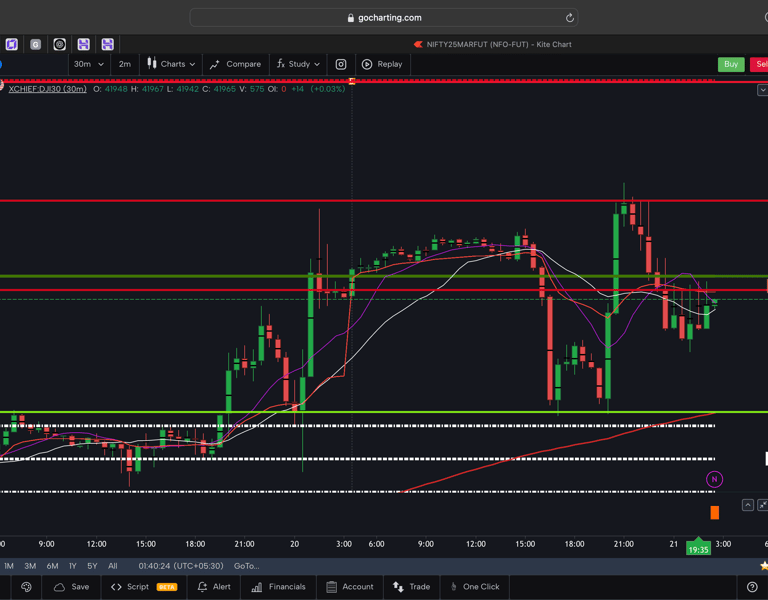Open the Study indicators dropdown
The image size is (768, 600).
(x=298, y=64)
